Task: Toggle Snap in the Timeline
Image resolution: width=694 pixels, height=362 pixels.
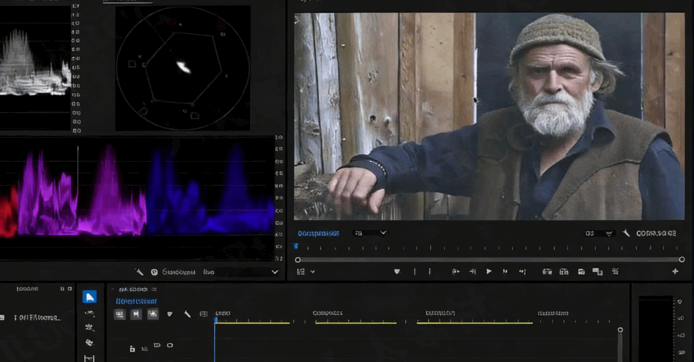Action: coord(136,314)
